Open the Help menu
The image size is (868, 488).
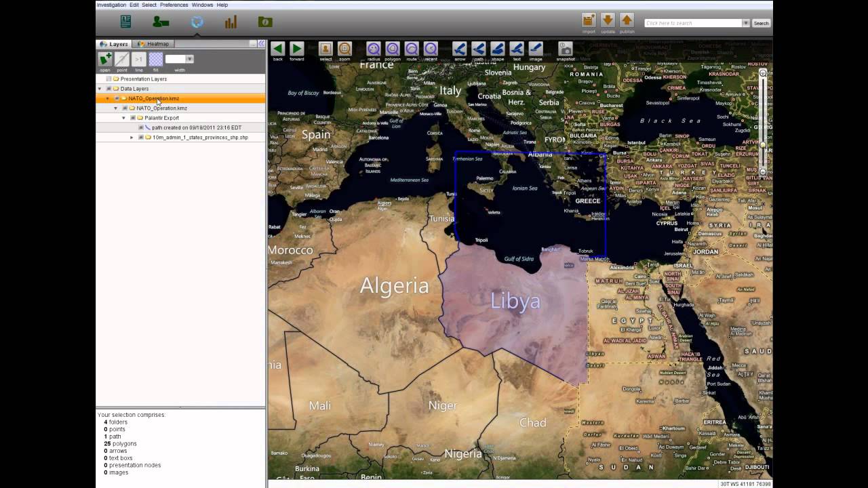pyautogui.click(x=222, y=5)
